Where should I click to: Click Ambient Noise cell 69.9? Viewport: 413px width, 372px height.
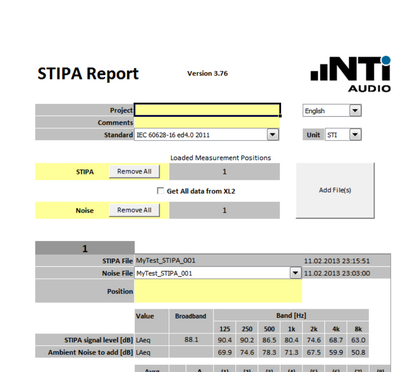pyautogui.click(x=224, y=352)
